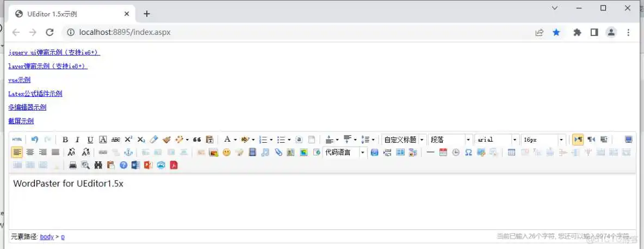Select right-to-left text direction

pyautogui.click(x=591, y=139)
